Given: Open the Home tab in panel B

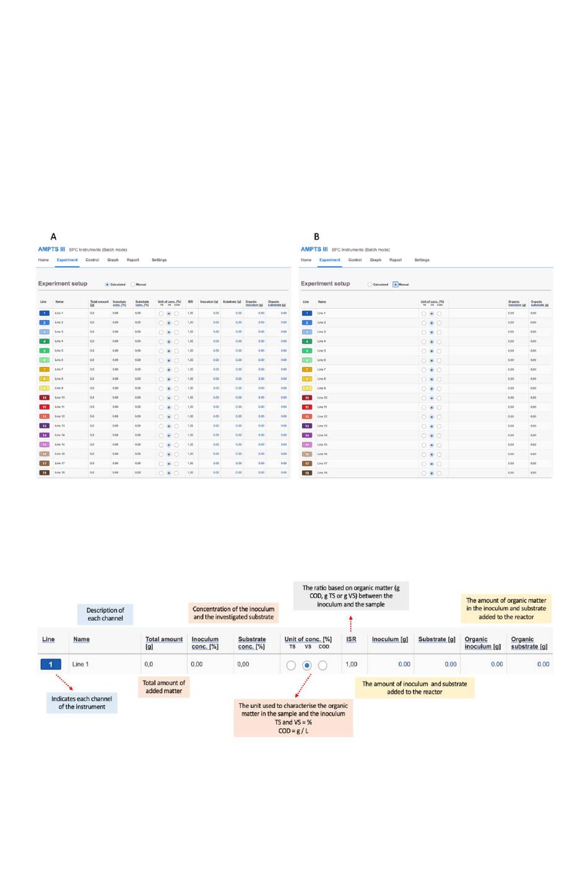Looking at the screenshot, I should point(306,260).
